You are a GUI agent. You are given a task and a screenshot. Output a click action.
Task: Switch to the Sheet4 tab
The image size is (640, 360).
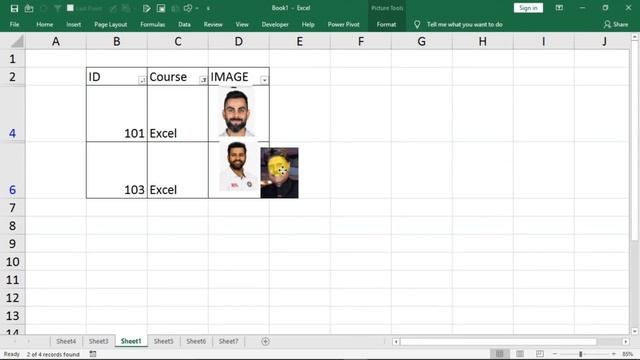pyautogui.click(x=66, y=341)
